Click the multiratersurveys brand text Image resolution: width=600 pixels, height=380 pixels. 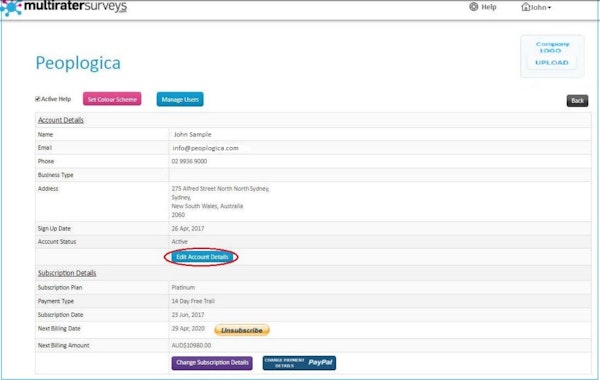75,7
